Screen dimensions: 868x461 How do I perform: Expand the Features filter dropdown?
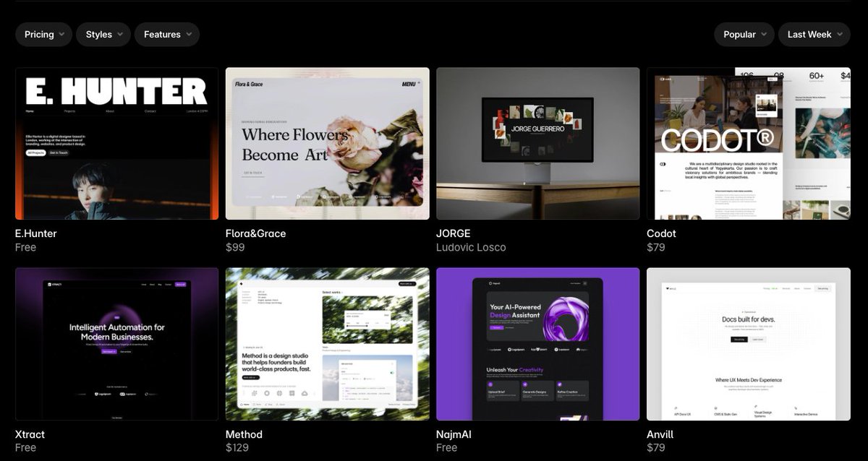[x=167, y=34]
